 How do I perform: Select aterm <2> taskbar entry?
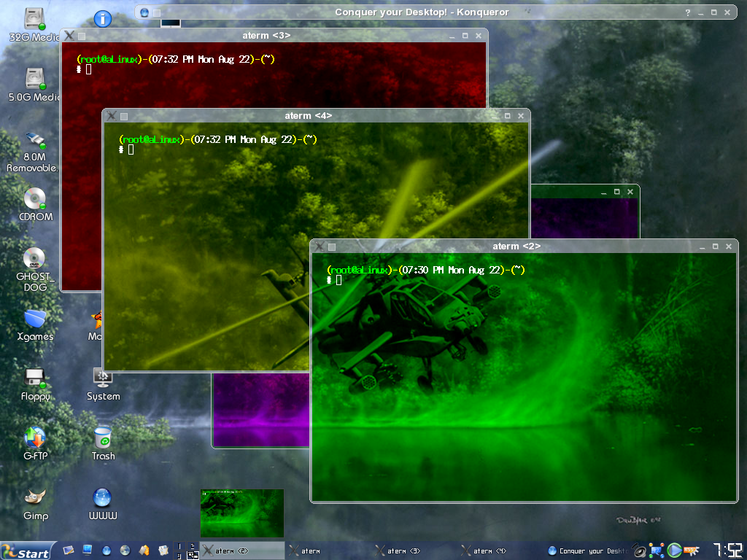coord(242,551)
